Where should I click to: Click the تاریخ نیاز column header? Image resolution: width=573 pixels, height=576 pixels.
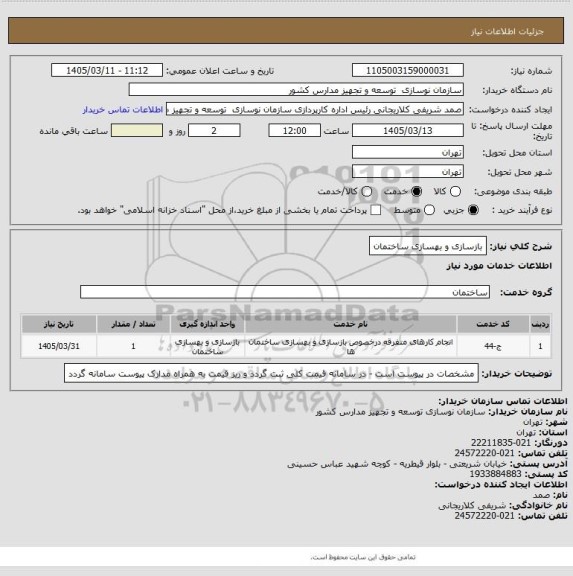pos(59,324)
